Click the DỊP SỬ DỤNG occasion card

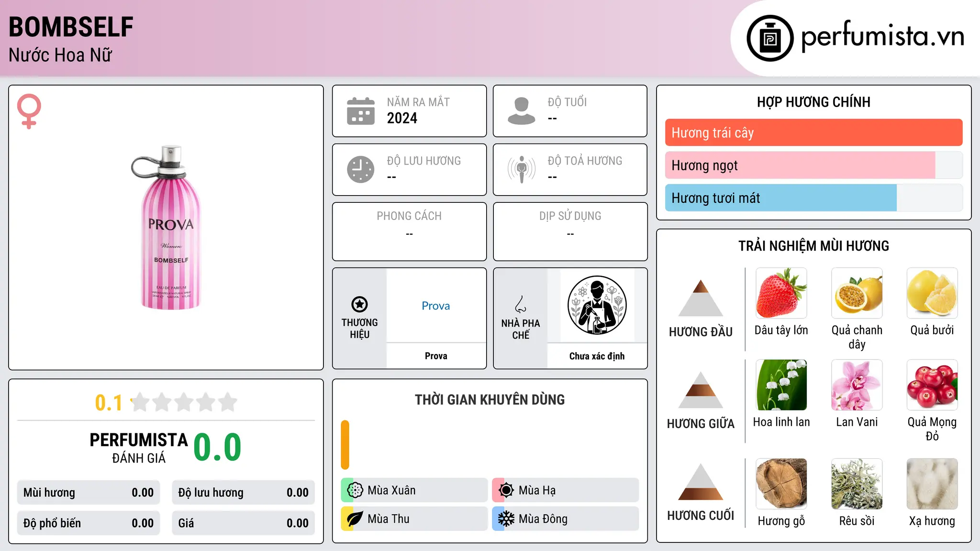click(x=570, y=231)
